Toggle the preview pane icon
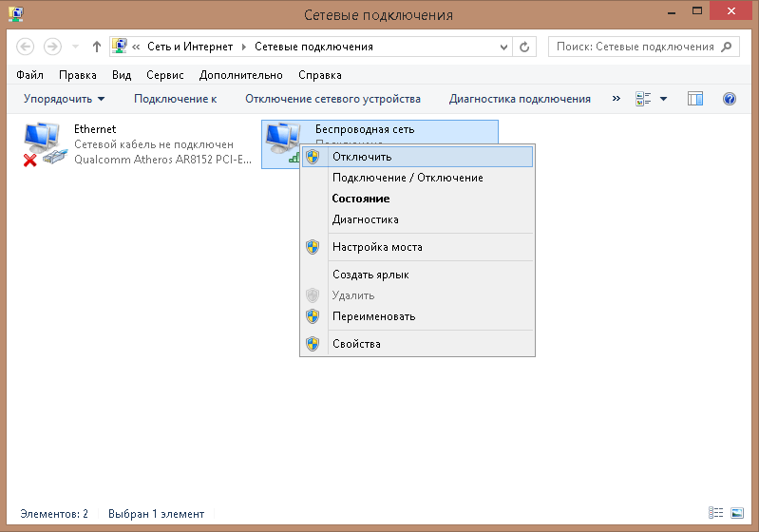The height and width of the screenshot is (532, 759). point(695,99)
